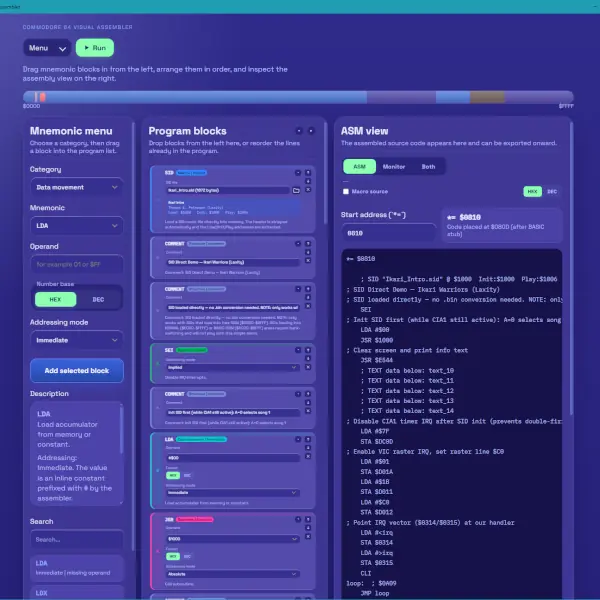
Task: Click the left icon in Program blocks header
Action: [298, 131]
